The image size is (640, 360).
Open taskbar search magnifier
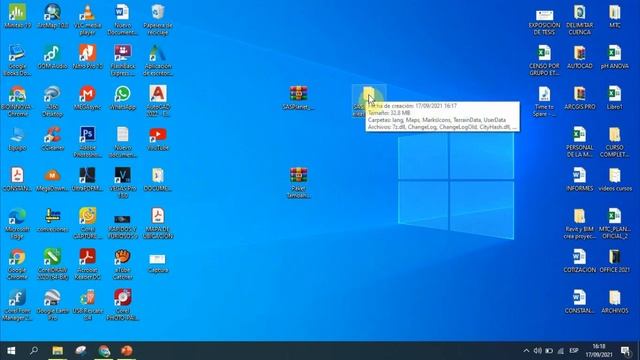tap(34, 351)
